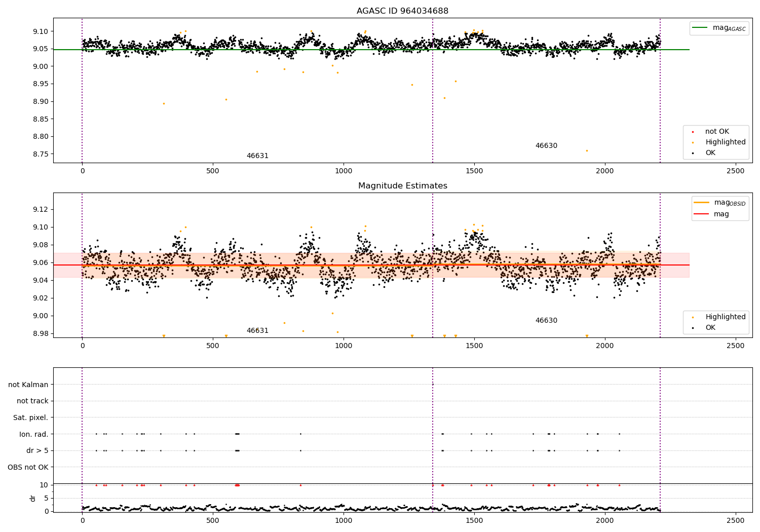Click the 2500 x-axis tick under the top plot
The height and width of the screenshot is (532, 760).
(x=736, y=171)
